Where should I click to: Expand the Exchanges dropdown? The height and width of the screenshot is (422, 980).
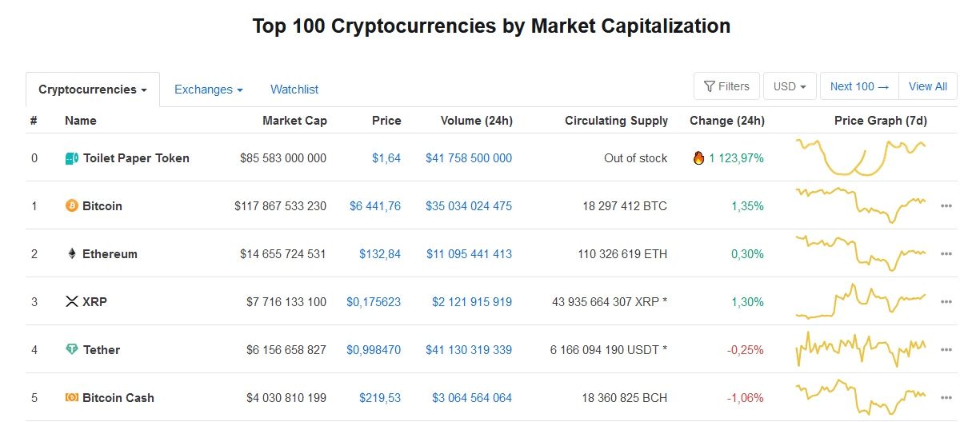208,90
